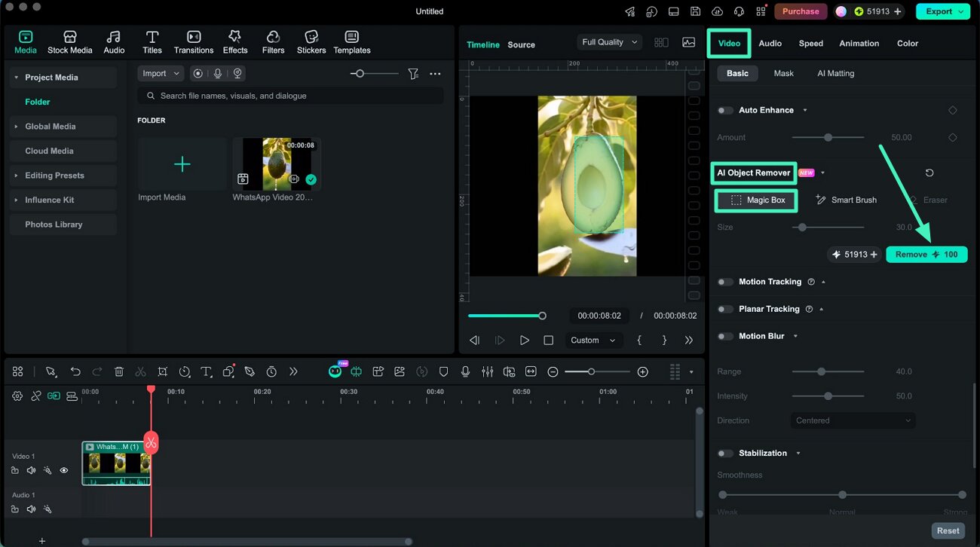Click the text tool icon in timeline toolbar
Image resolution: width=980 pixels, height=547 pixels.
tap(206, 371)
